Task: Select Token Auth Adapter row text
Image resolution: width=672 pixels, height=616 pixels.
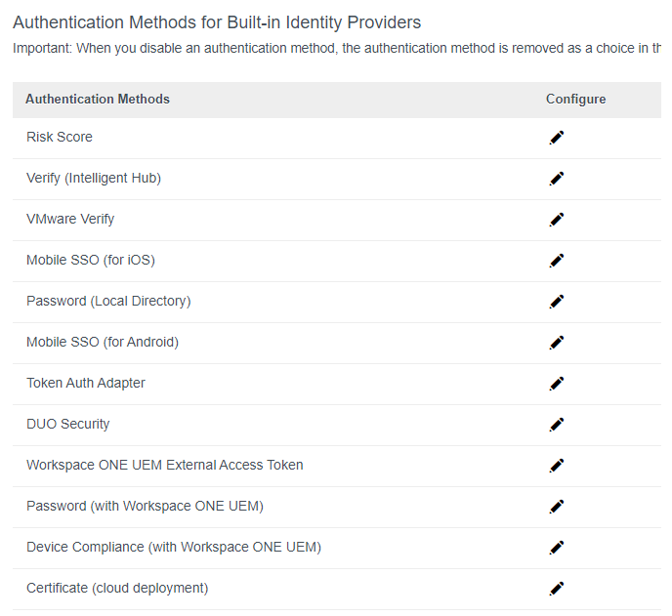Action: tap(86, 383)
